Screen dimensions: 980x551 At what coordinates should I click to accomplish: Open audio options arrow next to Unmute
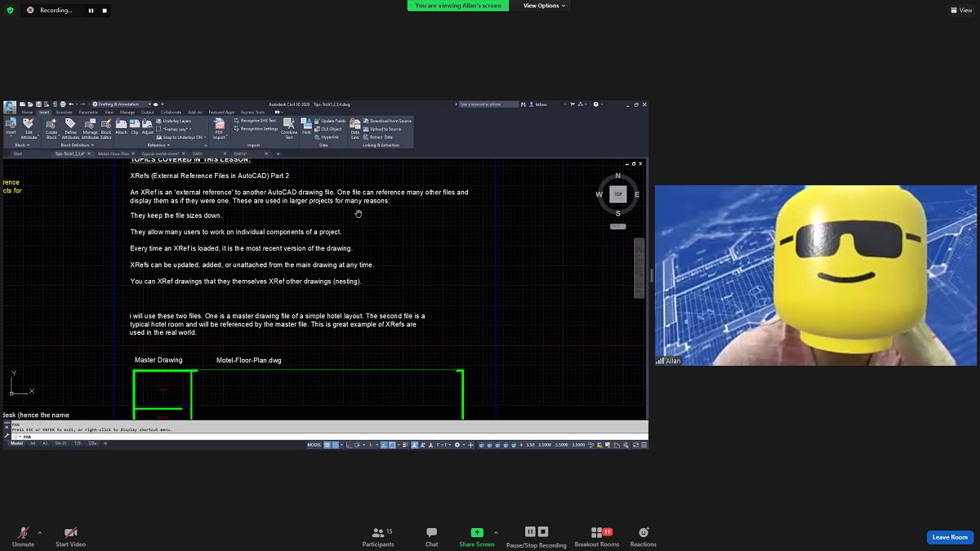pyautogui.click(x=39, y=532)
